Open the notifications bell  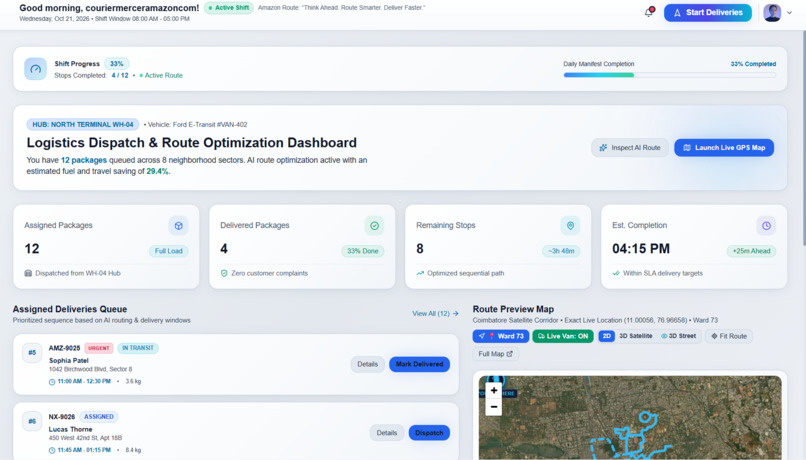pyautogui.click(x=649, y=12)
